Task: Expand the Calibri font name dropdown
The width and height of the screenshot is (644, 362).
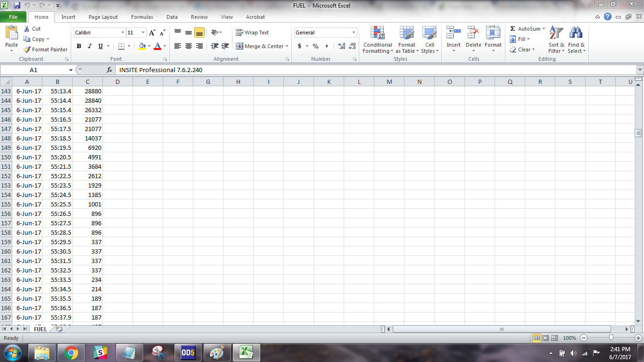Action: pos(123,33)
